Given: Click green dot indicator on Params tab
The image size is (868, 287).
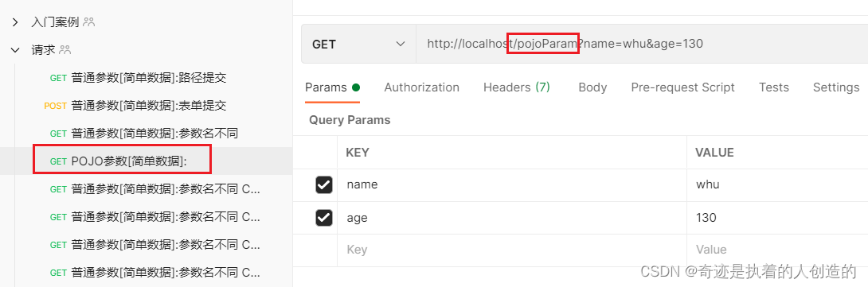Looking at the screenshot, I should [356, 87].
